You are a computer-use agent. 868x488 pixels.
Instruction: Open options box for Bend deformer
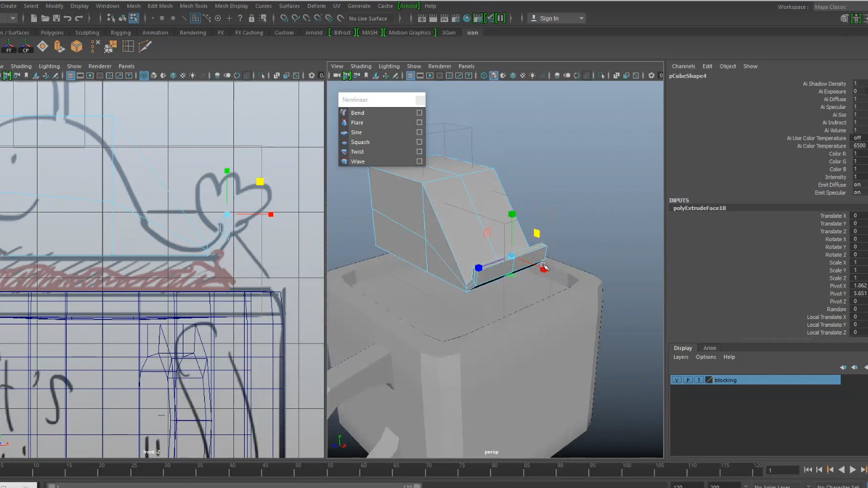[x=419, y=112]
